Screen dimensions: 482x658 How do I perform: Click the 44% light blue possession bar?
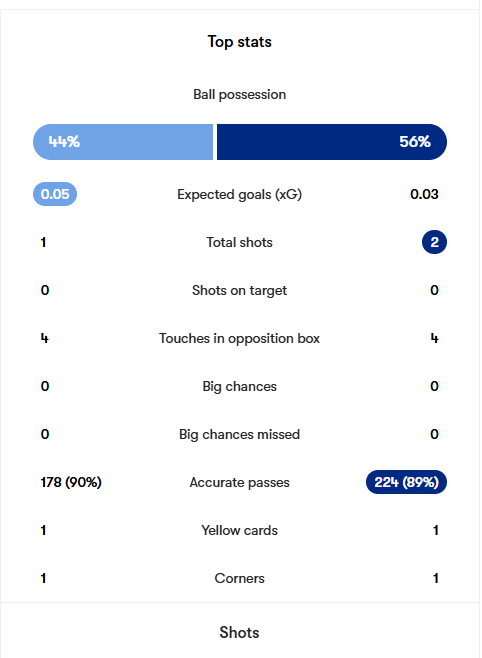coord(123,142)
